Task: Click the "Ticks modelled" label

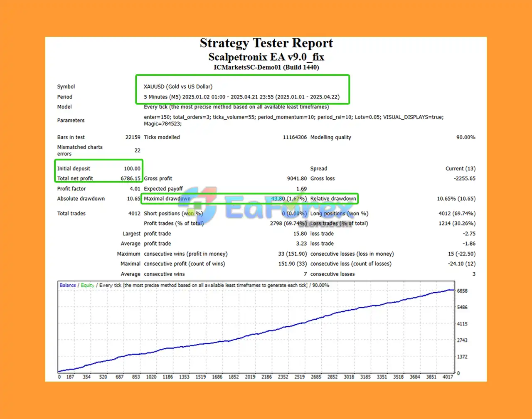Action: click(x=162, y=137)
